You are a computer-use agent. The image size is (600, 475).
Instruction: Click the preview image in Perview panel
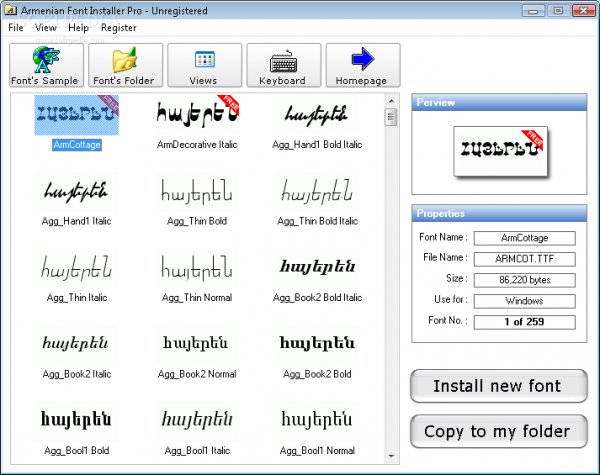tap(501, 152)
